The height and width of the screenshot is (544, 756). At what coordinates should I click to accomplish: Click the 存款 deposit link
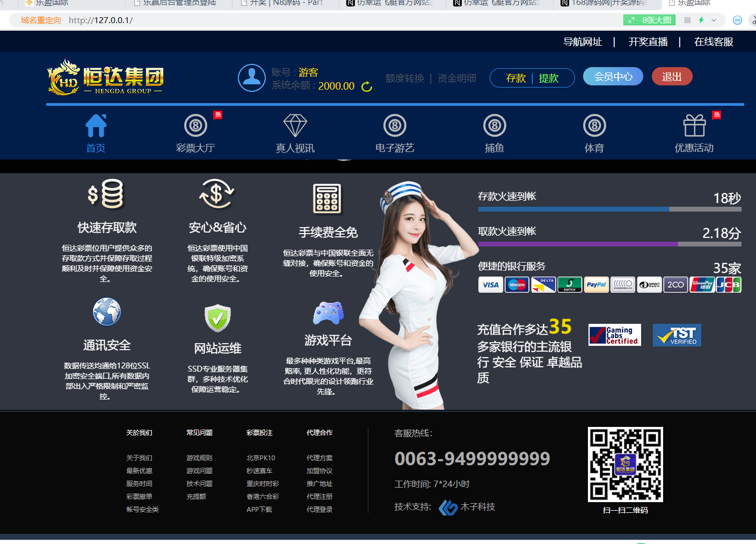[515, 78]
